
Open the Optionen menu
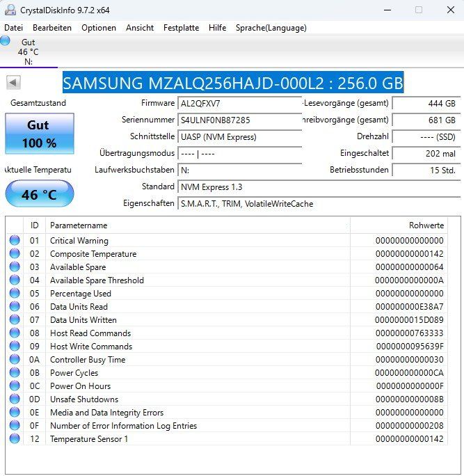tap(99, 28)
